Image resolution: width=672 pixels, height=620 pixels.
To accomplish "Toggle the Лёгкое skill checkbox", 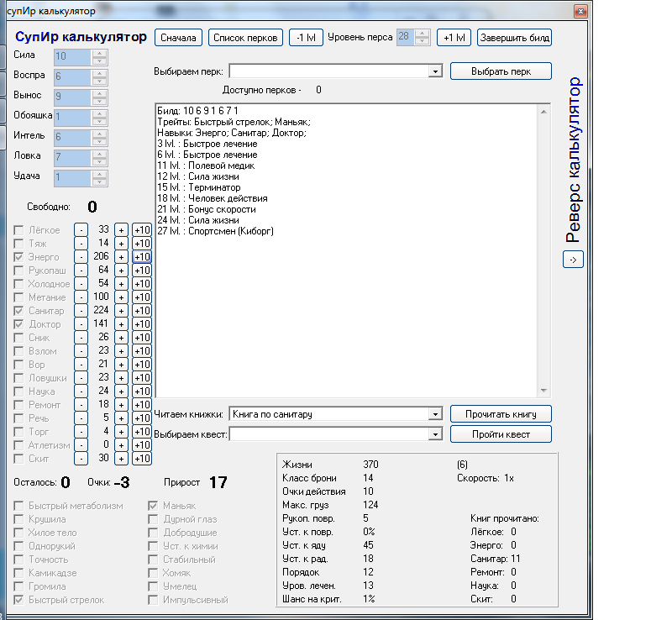I will (18, 230).
